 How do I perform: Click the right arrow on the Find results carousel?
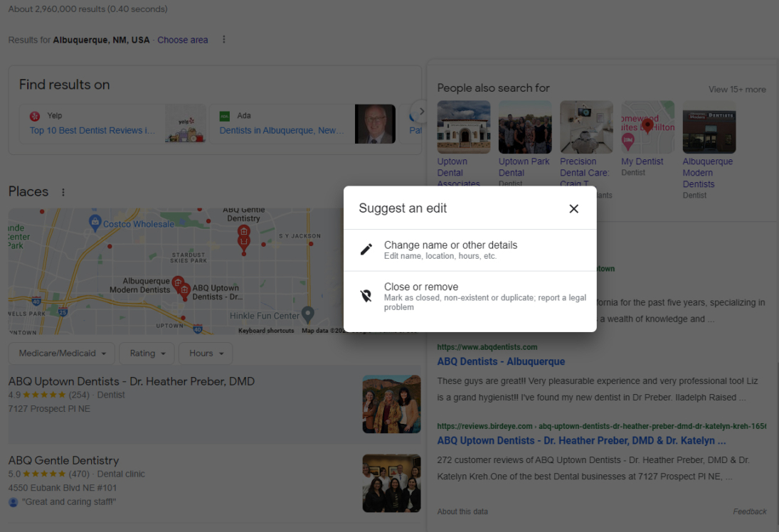coord(421,111)
